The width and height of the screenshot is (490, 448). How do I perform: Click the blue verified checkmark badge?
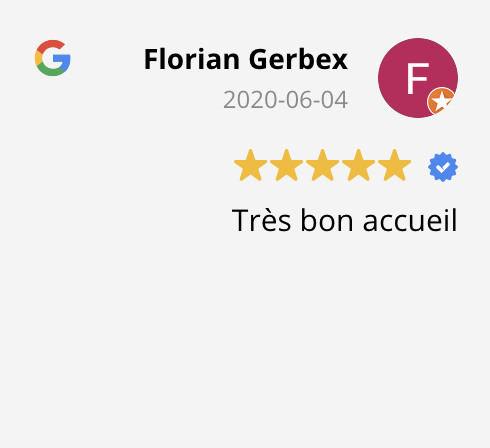point(443,167)
